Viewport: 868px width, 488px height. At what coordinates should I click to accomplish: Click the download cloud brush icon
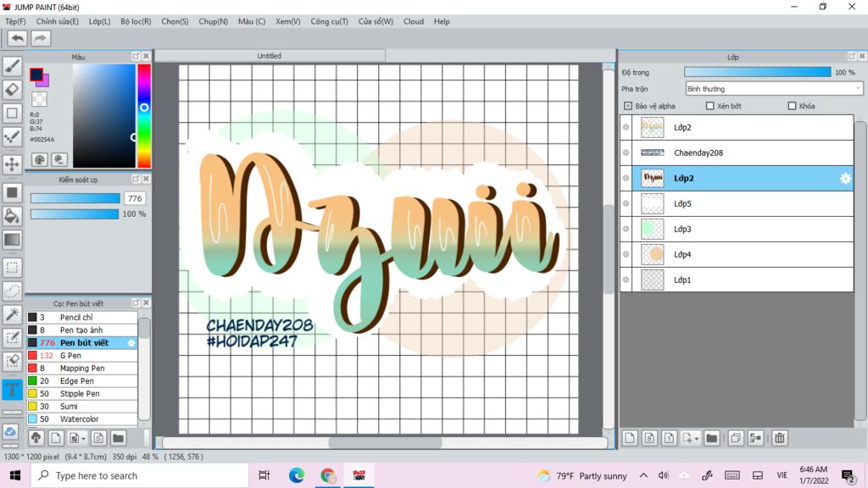36,438
